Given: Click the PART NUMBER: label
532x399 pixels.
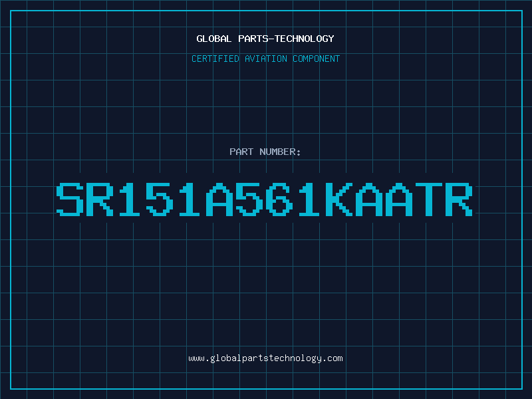Looking at the screenshot, I should [x=265, y=152].
